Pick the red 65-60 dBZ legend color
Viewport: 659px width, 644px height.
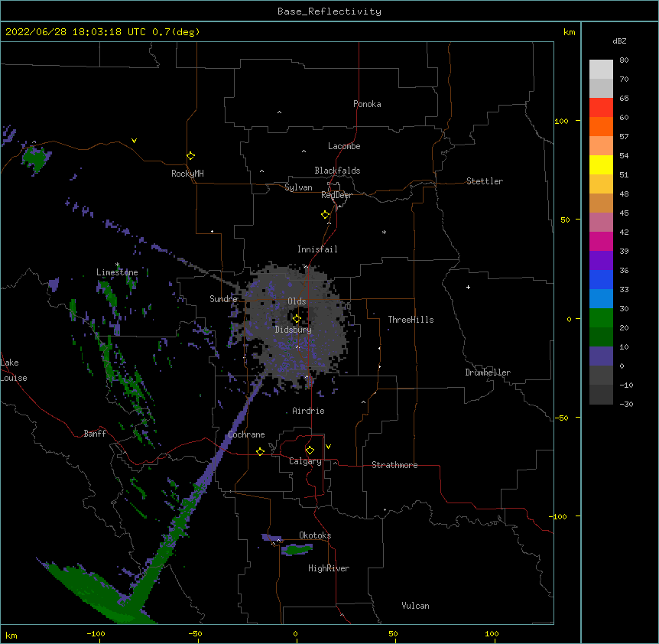(601, 108)
